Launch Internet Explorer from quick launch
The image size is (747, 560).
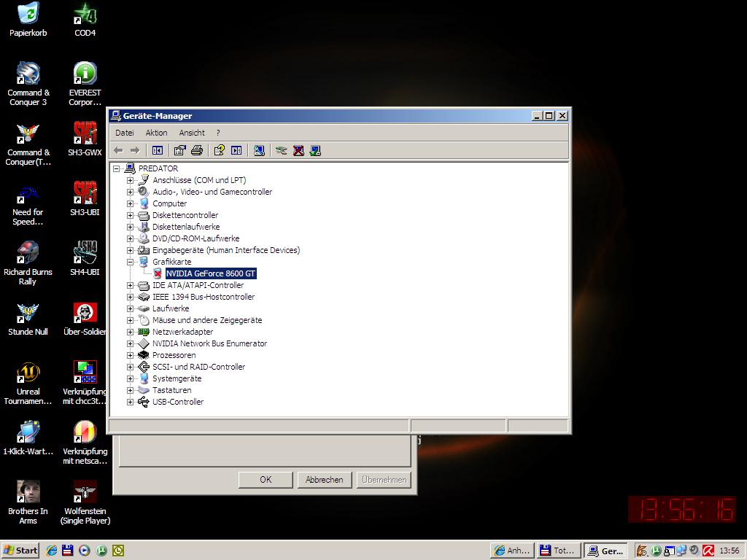pos(52,551)
